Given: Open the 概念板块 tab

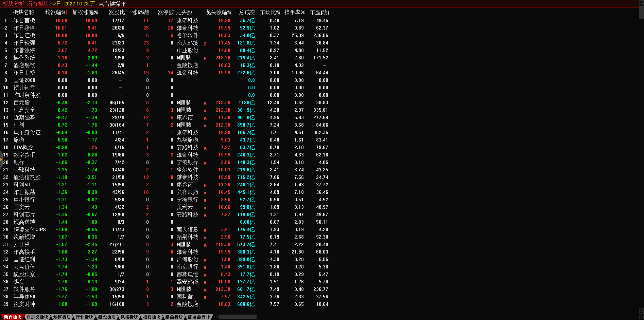Looking at the screenshot, I should click(107, 317).
